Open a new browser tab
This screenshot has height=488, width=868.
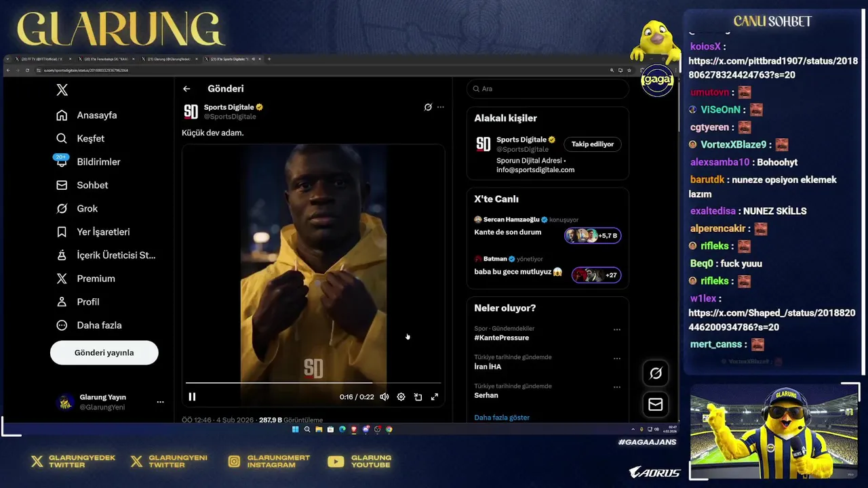269,59
